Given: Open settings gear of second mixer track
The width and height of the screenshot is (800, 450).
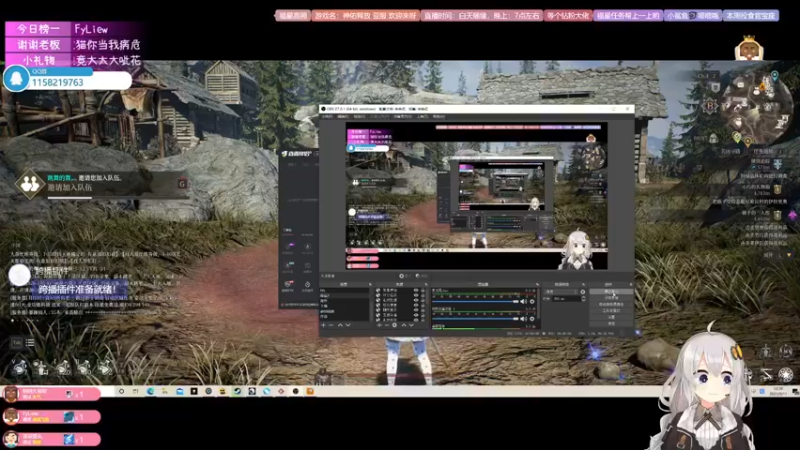Looking at the screenshot, I should (x=532, y=319).
